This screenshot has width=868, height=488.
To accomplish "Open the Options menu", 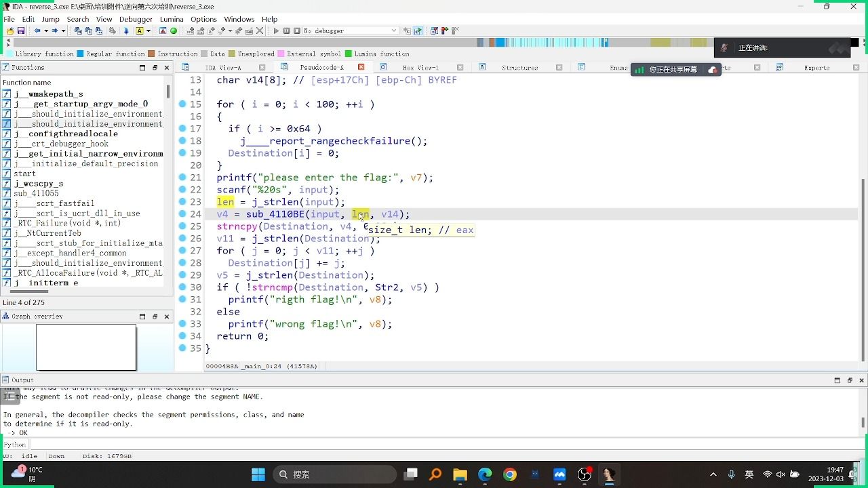I will [x=203, y=19].
